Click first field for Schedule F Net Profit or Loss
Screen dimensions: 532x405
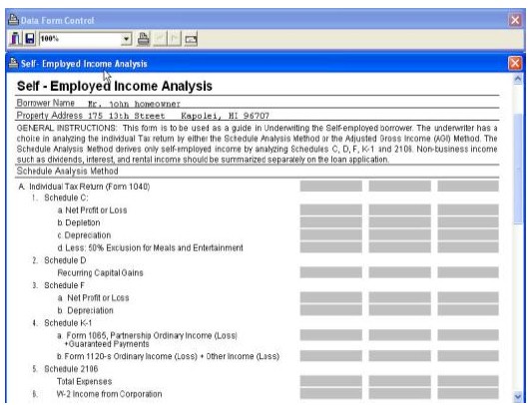click(x=330, y=297)
